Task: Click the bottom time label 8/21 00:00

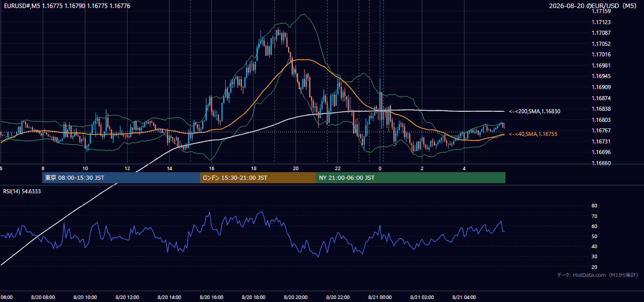Action: click(380, 297)
